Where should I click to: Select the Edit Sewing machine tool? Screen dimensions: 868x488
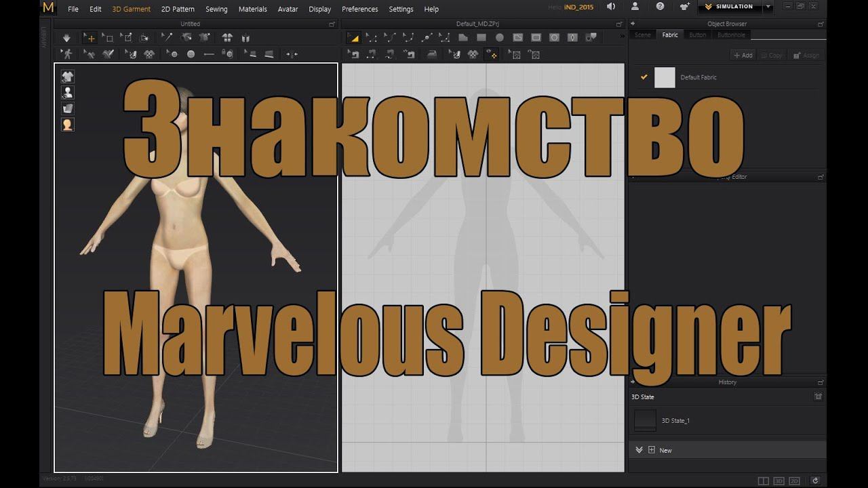pyautogui.click(x=353, y=54)
